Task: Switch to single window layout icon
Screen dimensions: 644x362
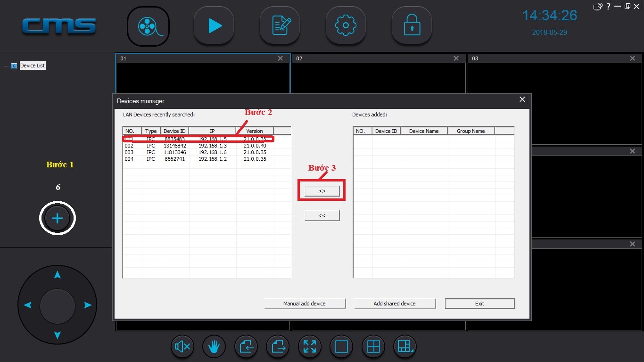Action: tap(341, 347)
